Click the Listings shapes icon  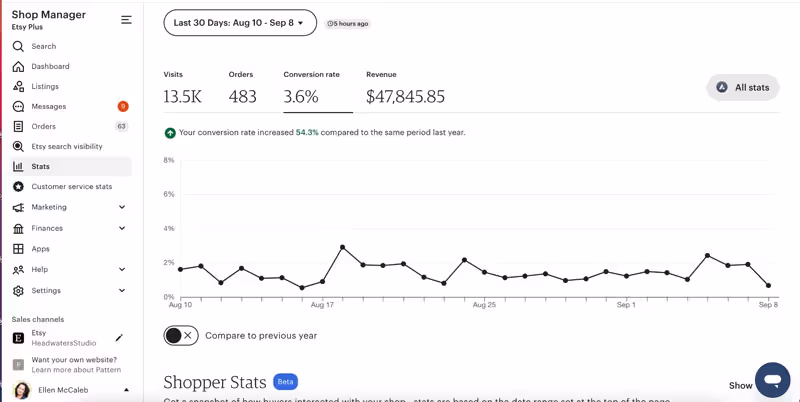[18, 86]
